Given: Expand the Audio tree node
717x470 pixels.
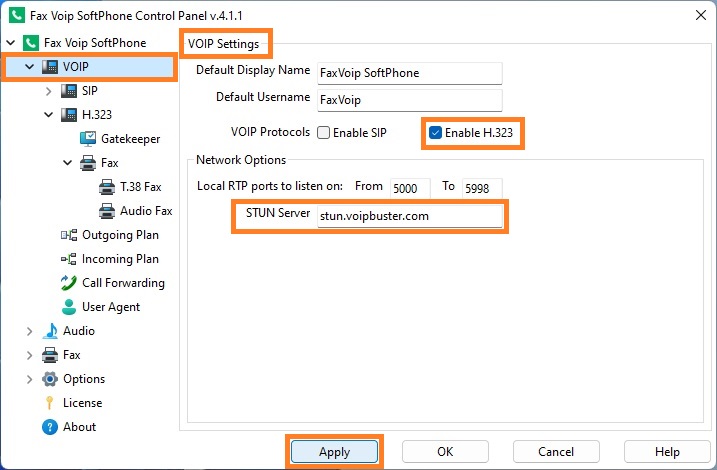Looking at the screenshot, I should [x=29, y=331].
